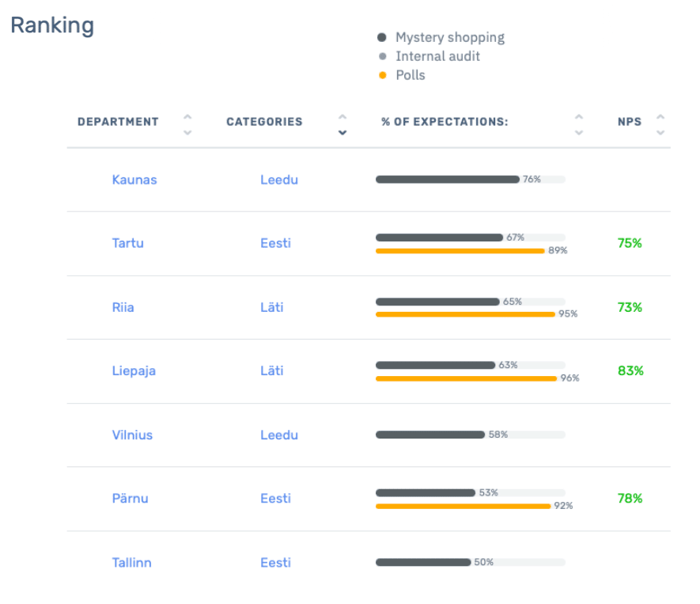700x604 pixels.
Task: Select the NPS column header
Action: click(630, 122)
